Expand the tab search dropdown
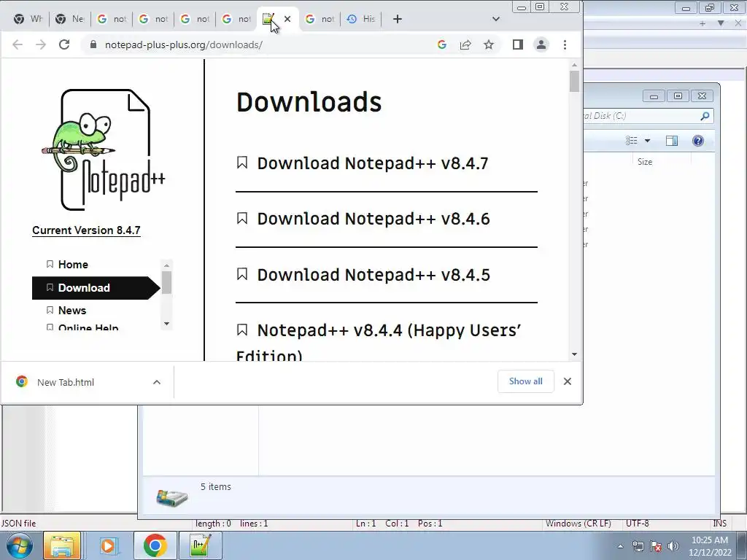 tap(496, 19)
